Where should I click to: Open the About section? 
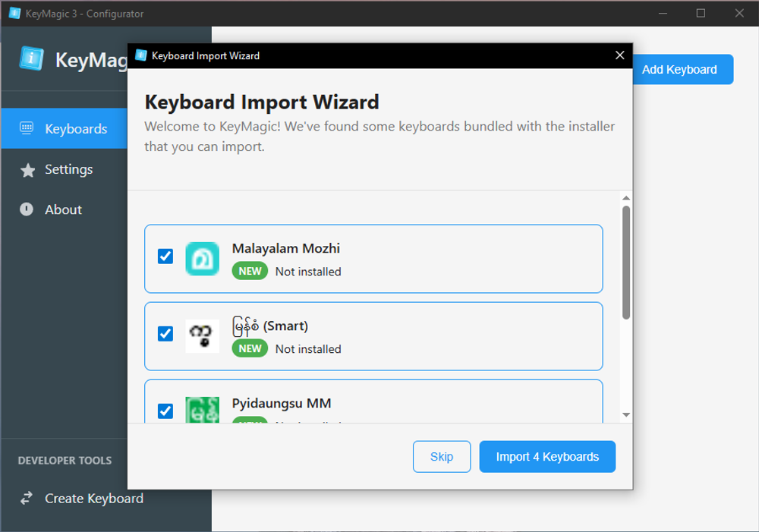pyautogui.click(x=64, y=209)
